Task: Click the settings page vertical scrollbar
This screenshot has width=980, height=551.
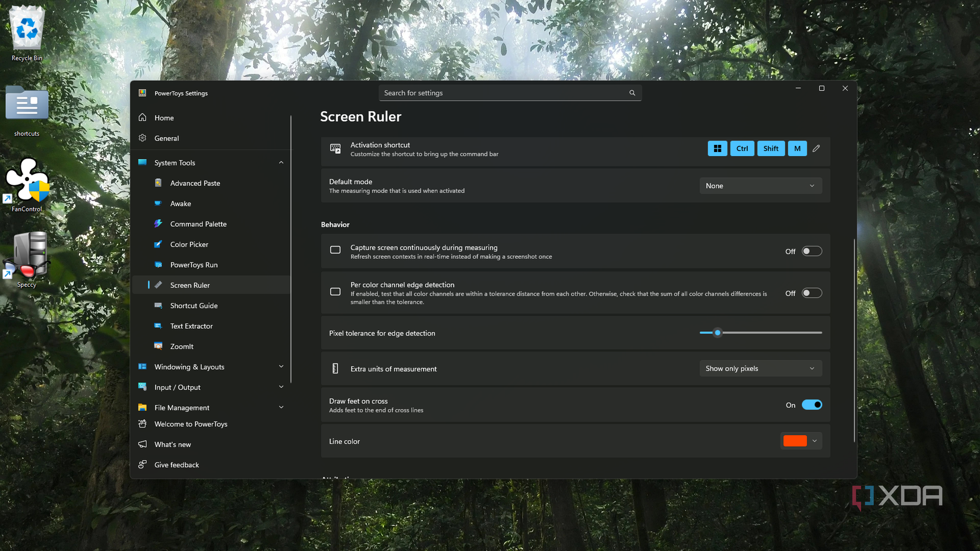Action: pyautogui.click(x=854, y=340)
